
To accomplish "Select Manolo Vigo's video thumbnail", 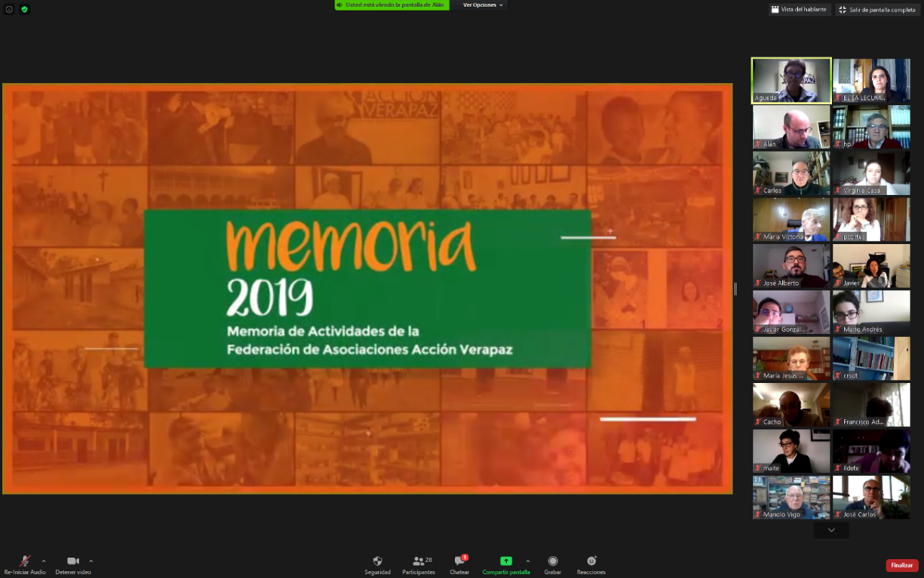I will [791, 497].
